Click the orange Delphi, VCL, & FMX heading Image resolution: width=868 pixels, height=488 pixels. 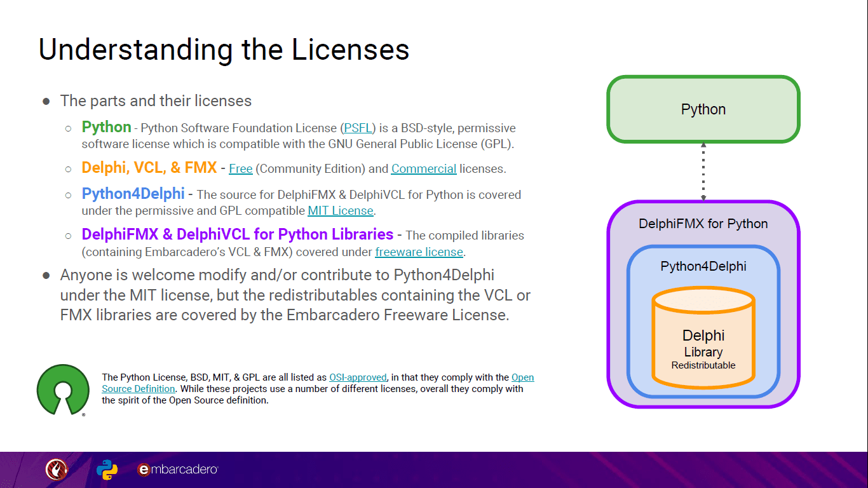click(149, 168)
